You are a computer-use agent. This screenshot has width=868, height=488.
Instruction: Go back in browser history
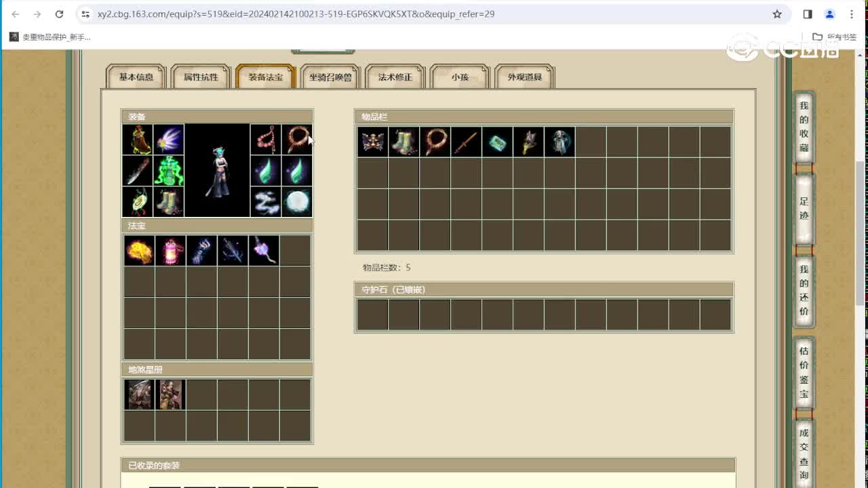(16, 14)
